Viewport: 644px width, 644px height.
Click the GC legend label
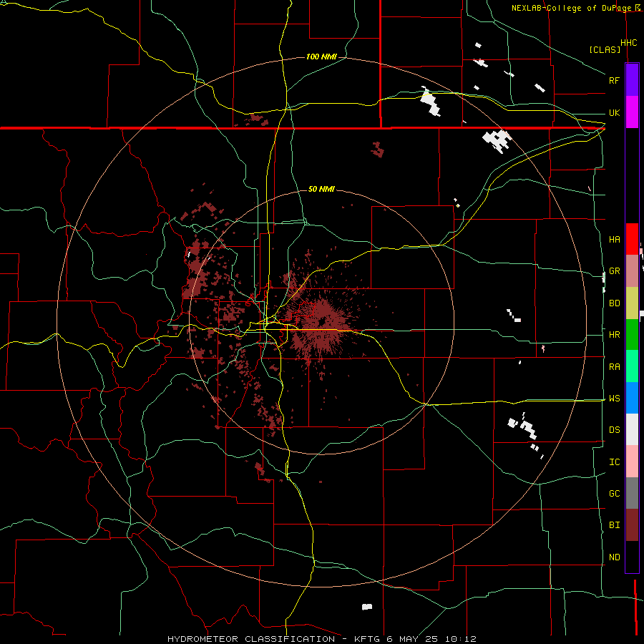pyautogui.click(x=614, y=493)
